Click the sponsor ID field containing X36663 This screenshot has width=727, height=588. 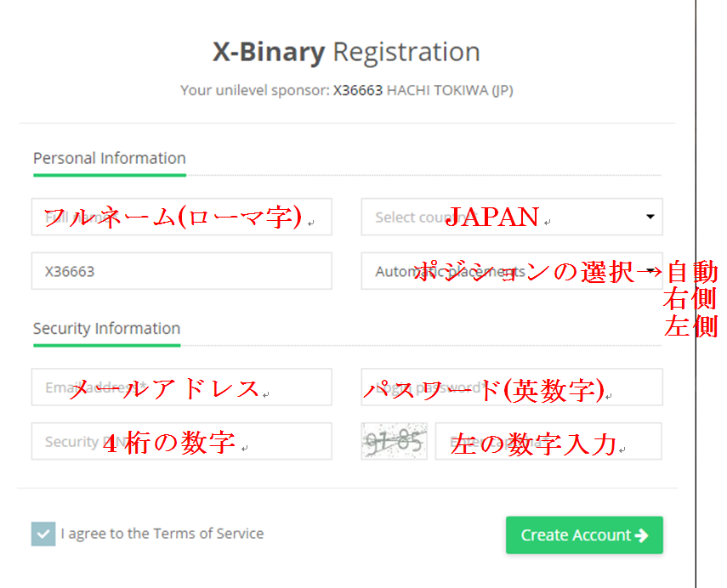tap(182, 271)
